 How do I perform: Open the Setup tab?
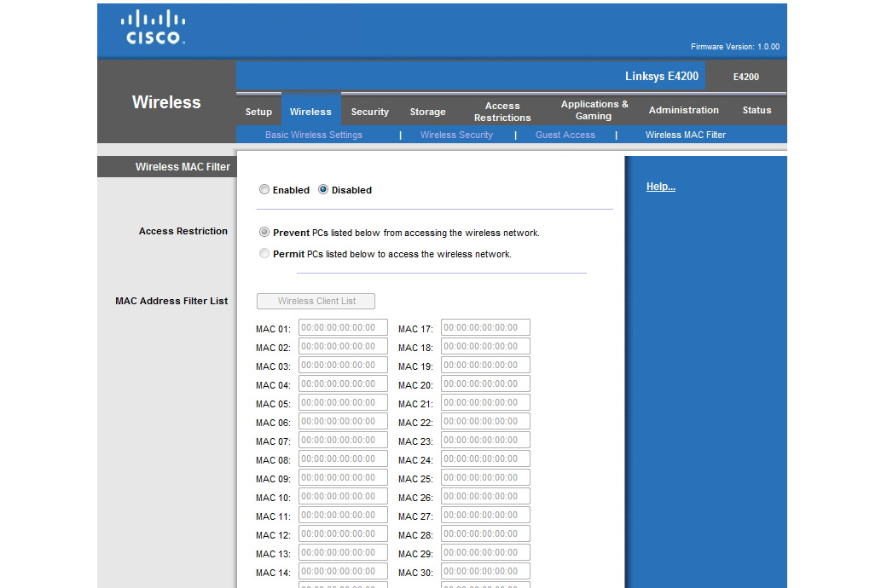[258, 112]
